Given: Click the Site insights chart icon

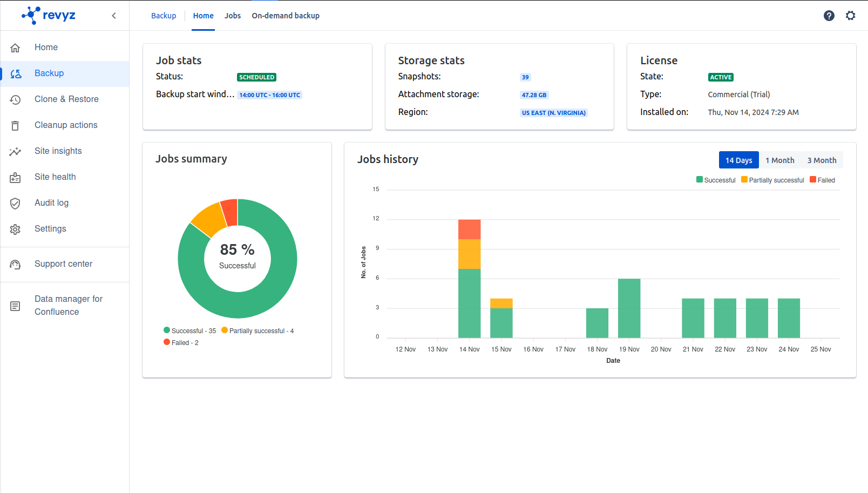Looking at the screenshot, I should coord(15,151).
